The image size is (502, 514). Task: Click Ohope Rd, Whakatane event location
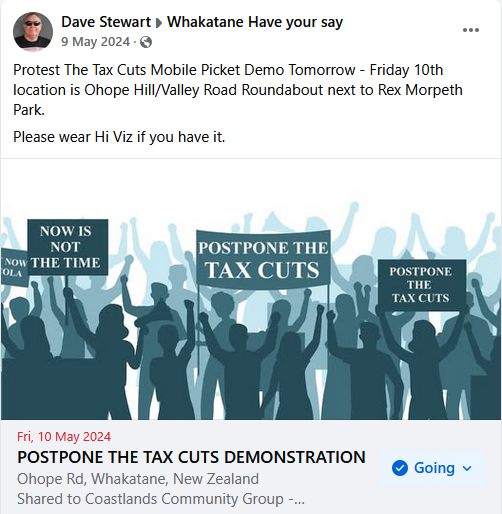pyautogui.click(x=138, y=479)
